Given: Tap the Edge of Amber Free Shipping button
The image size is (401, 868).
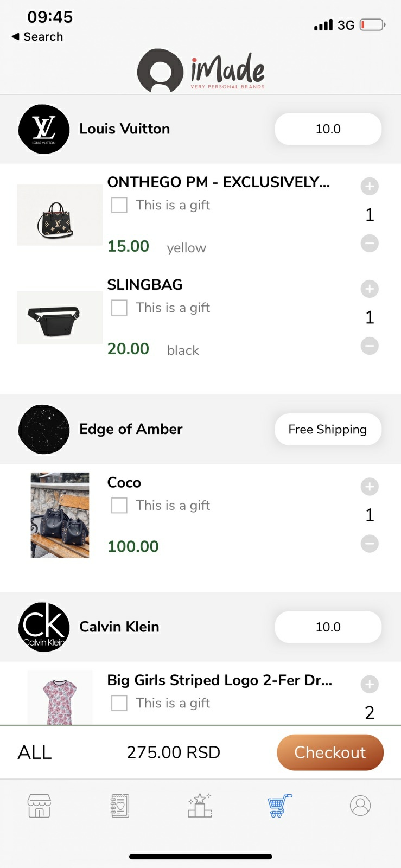Looking at the screenshot, I should (x=328, y=429).
